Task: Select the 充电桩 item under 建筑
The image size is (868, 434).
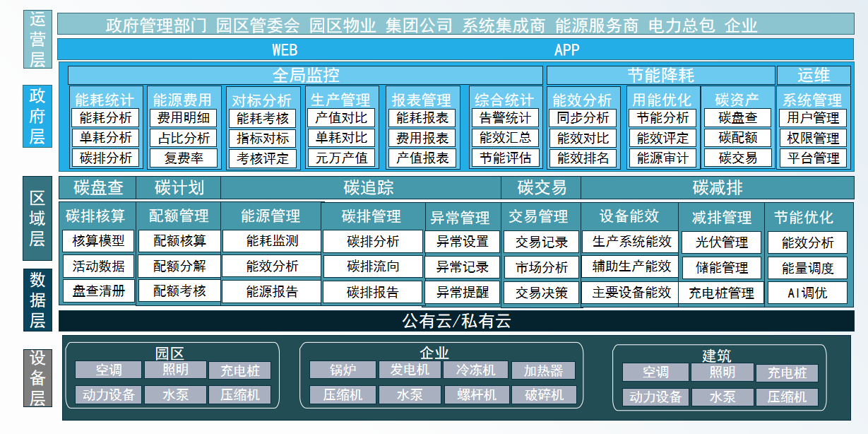Action: coord(786,373)
